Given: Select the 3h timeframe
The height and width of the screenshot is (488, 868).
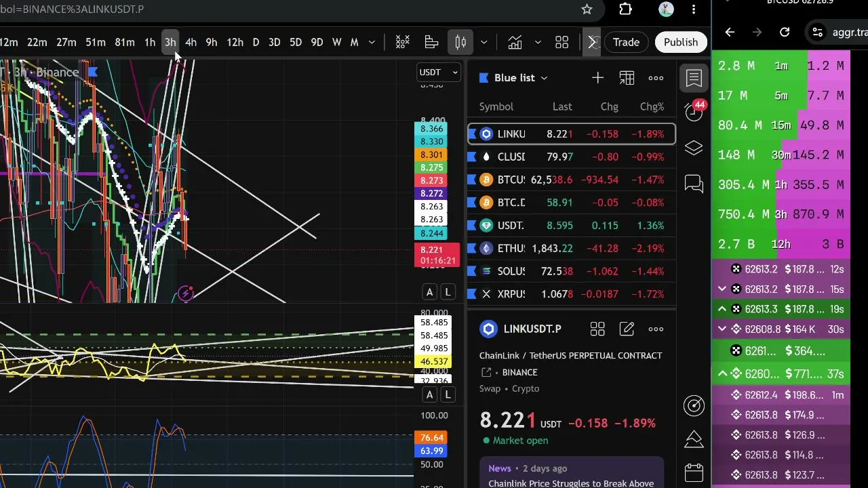Looking at the screenshot, I should pos(170,43).
